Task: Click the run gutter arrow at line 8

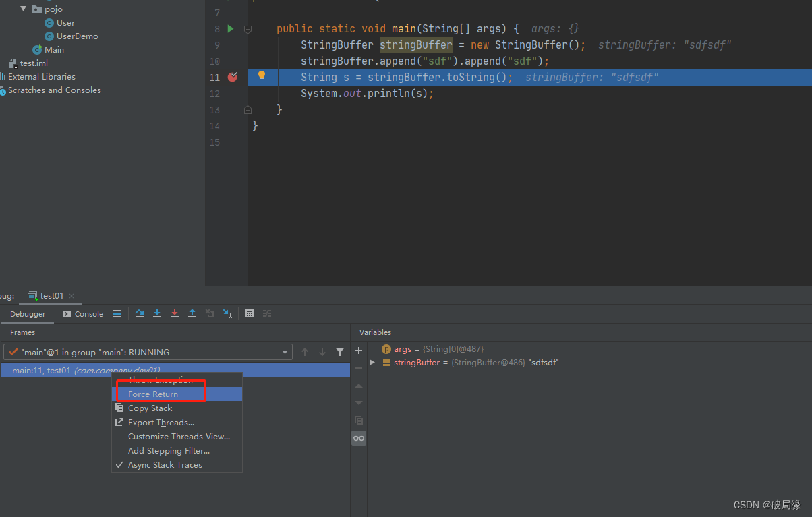Action: pos(231,29)
